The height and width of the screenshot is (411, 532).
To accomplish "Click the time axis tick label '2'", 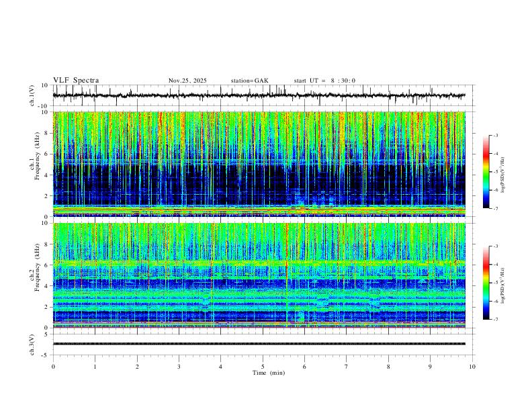I will click(x=137, y=367).
